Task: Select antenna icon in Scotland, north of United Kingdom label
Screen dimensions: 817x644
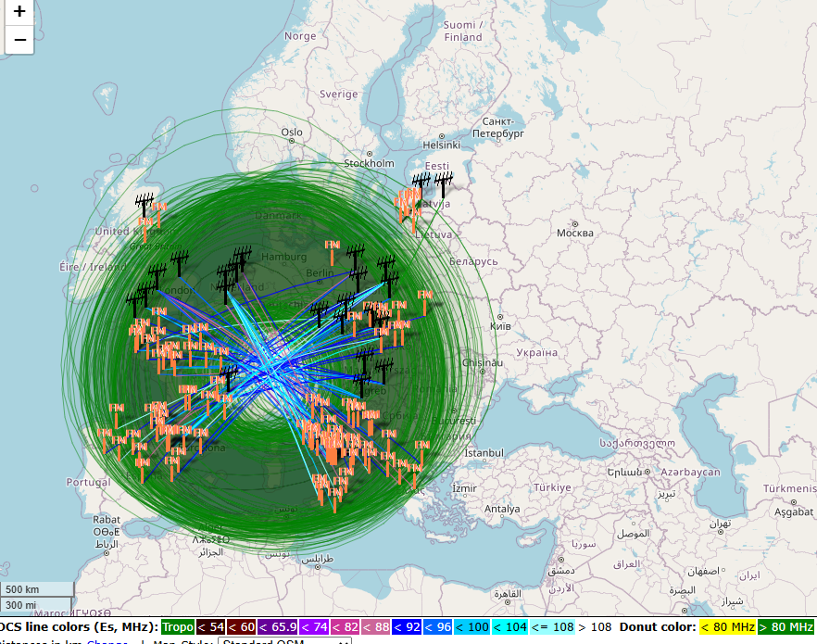Action: (145, 205)
